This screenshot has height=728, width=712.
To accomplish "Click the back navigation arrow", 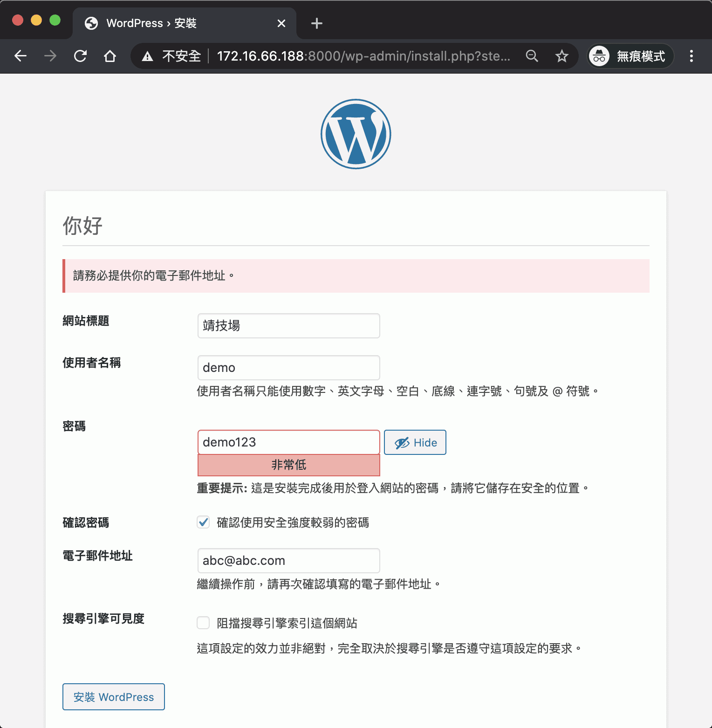I will (21, 56).
